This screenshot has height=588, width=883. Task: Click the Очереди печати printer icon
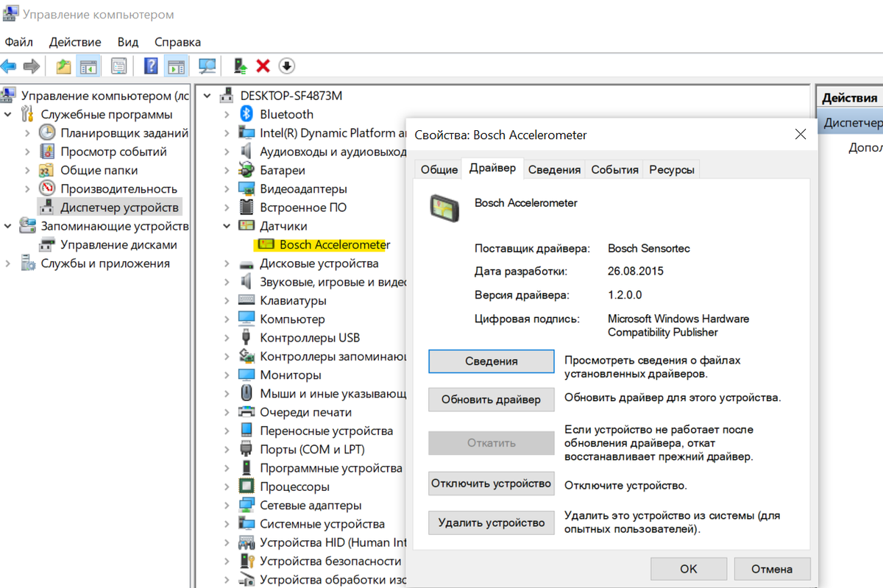pos(247,412)
